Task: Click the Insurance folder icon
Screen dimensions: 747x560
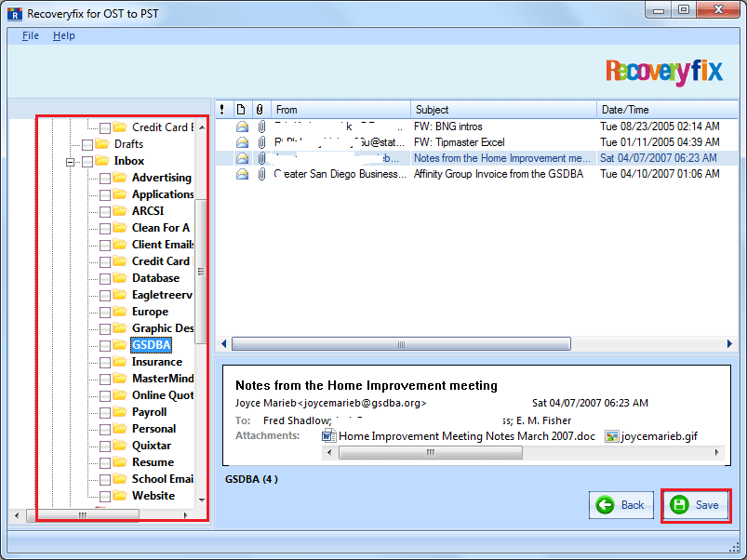Action: click(x=120, y=362)
